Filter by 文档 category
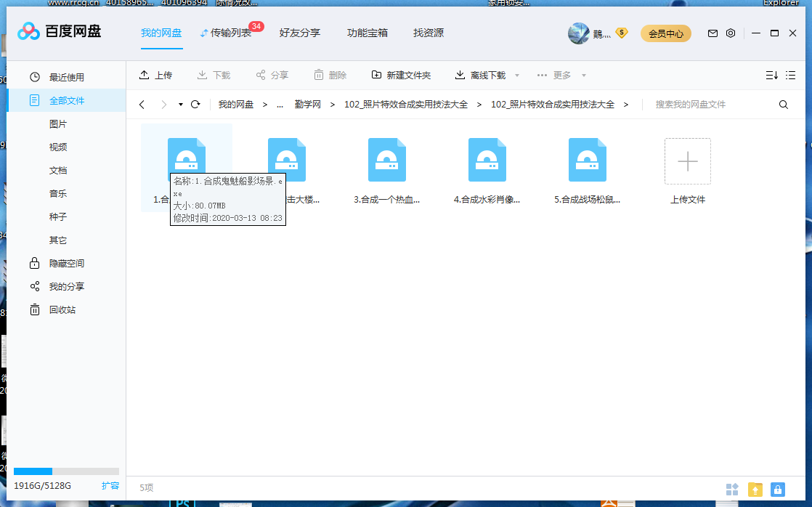This screenshot has width=812, height=507. (58, 171)
